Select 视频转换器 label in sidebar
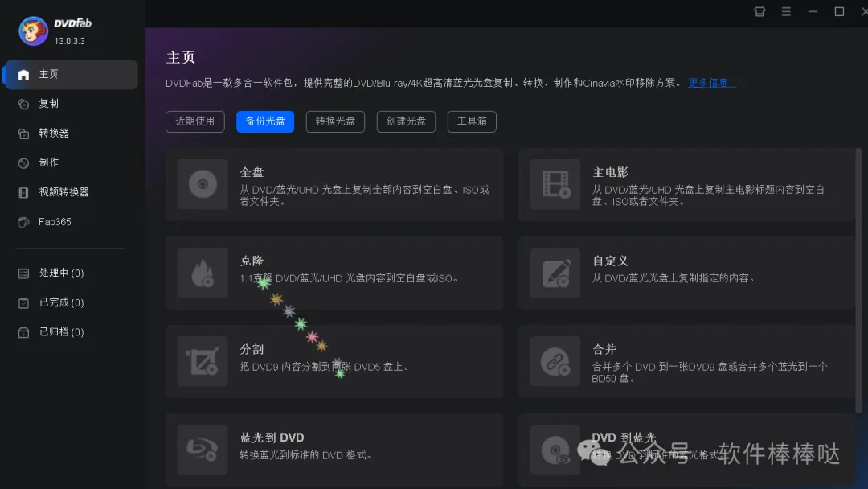868x489 pixels. pos(63,192)
